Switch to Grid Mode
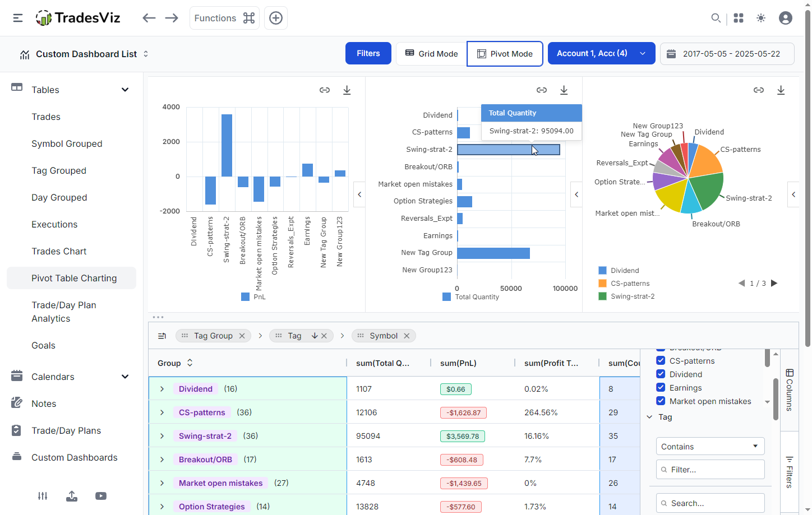Screen dimensions: 812x515 pyautogui.click(x=431, y=53)
